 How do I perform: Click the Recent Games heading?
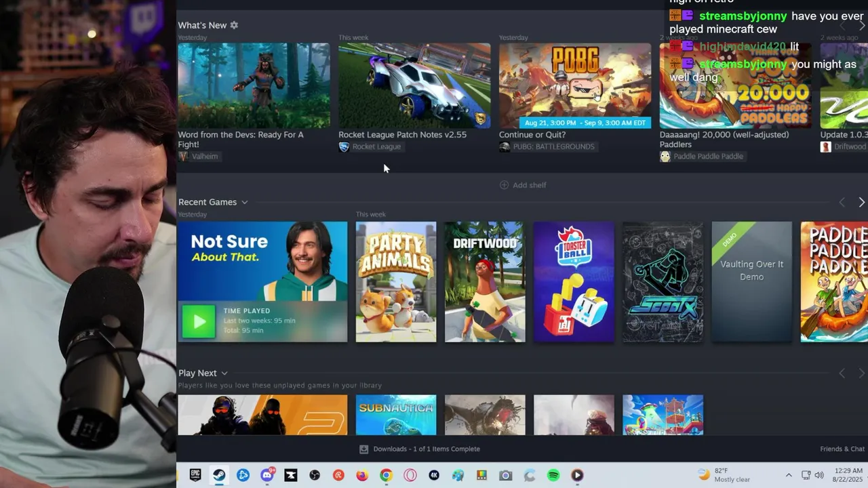[208, 202]
